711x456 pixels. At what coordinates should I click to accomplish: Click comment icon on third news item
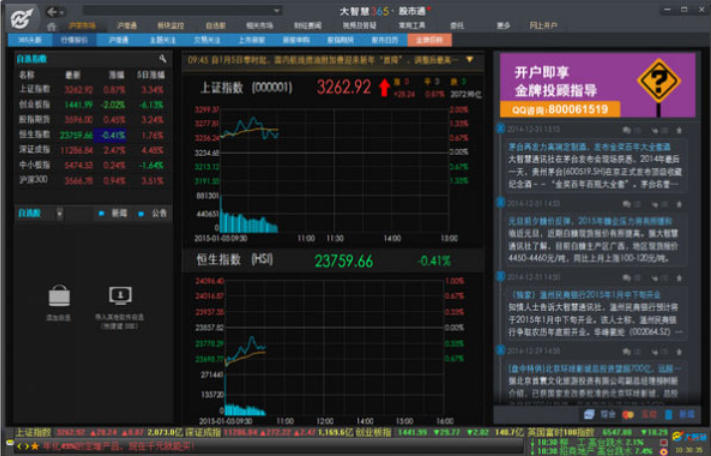pyautogui.click(x=627, y=278)
